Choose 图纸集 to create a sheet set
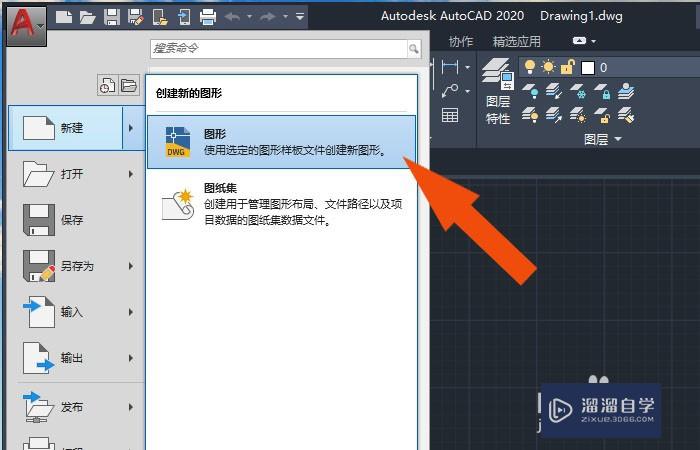This screenshot has width=700, height=450. point(282,204)
